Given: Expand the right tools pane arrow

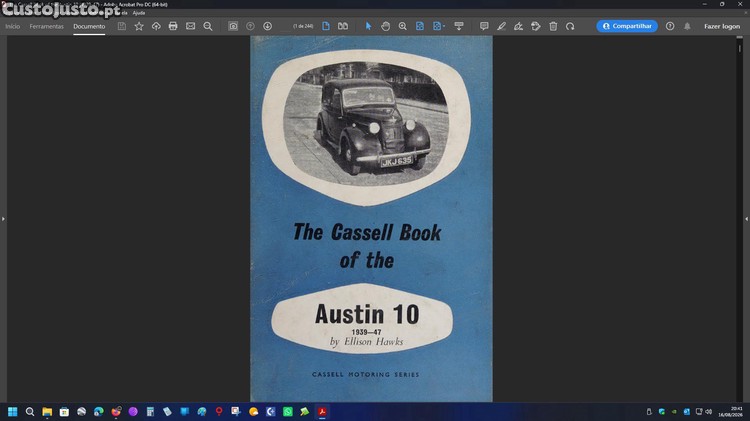Looking at the screenshot, I should tap(746, 219).
